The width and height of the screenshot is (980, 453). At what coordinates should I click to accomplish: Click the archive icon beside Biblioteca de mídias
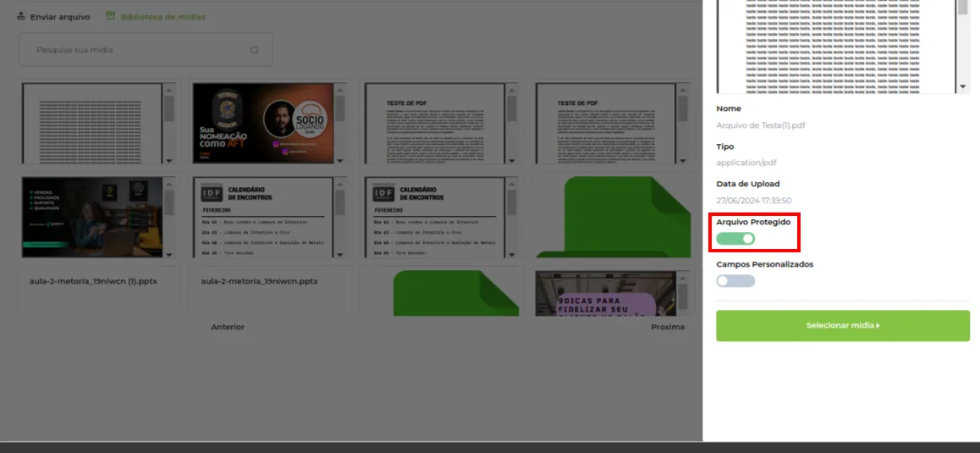point(111,15)
